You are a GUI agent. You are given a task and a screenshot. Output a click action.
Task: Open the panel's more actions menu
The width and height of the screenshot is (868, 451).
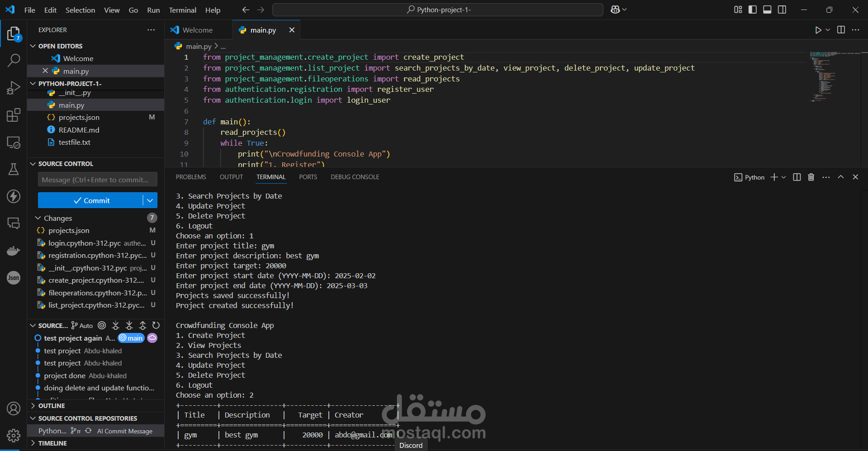click(x=826, y=177)
